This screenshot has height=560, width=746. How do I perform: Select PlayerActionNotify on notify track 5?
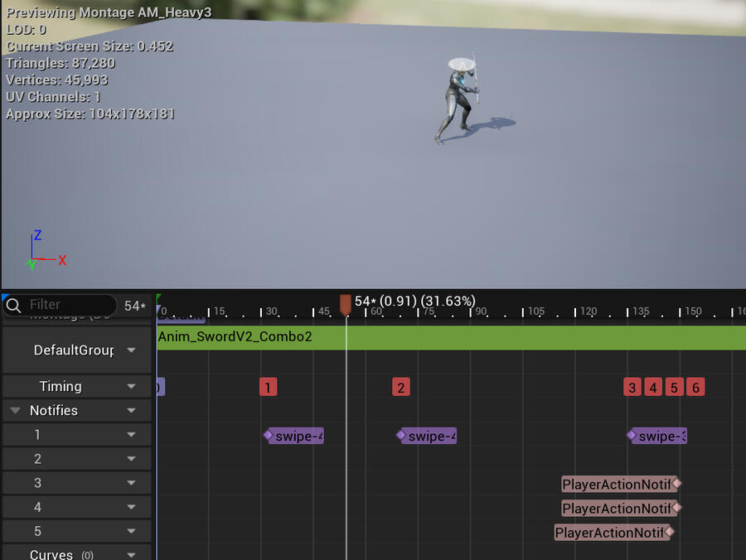(x=610, y=533)
